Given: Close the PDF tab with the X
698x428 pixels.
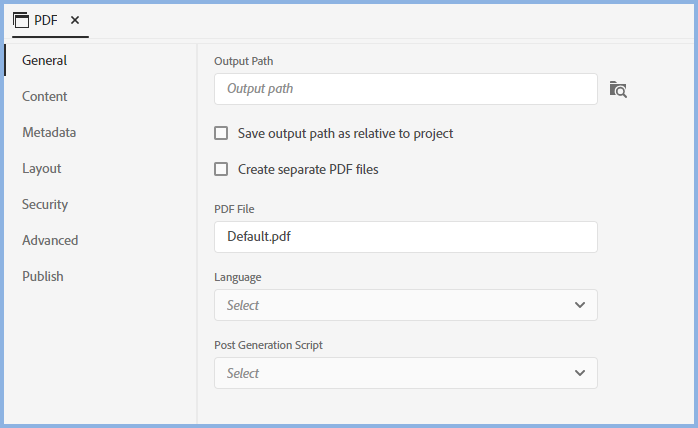Looking at the screenshot, I should (75, 20).
